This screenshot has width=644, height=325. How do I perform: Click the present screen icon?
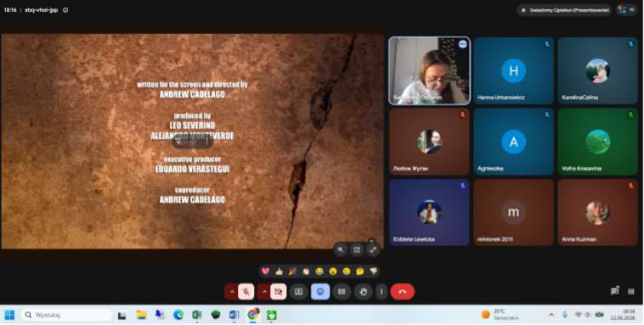(x=298, y=292)
